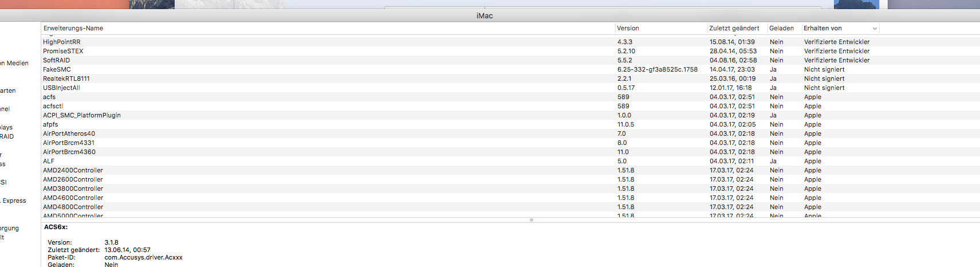Select the acfsctl extension row
Screen dimensions: 980x267
510,106
